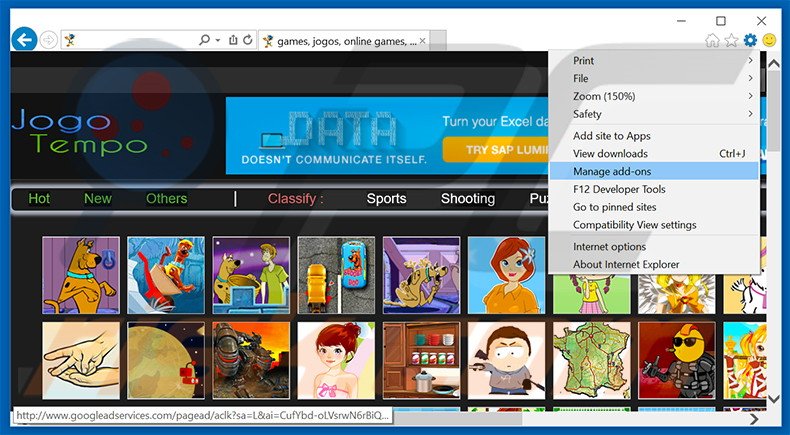Open Internet options

click(x=653, y=247)
